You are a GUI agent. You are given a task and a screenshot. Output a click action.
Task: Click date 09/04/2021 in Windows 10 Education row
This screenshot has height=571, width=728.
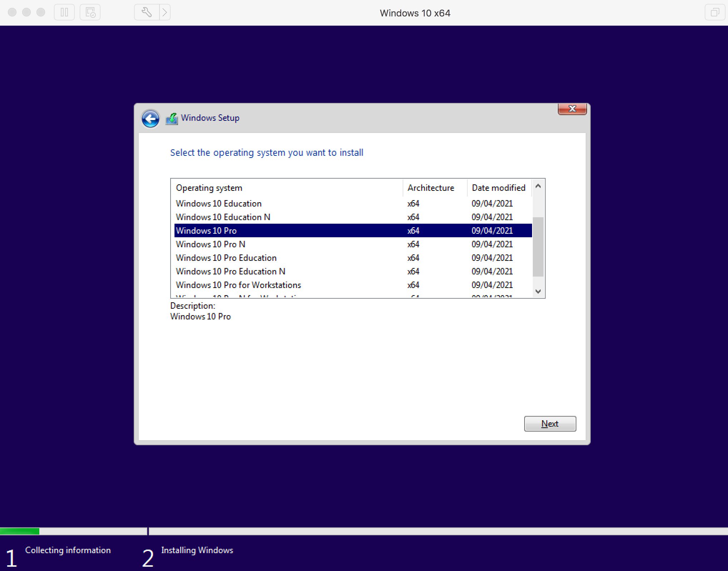tap(492, 203)
